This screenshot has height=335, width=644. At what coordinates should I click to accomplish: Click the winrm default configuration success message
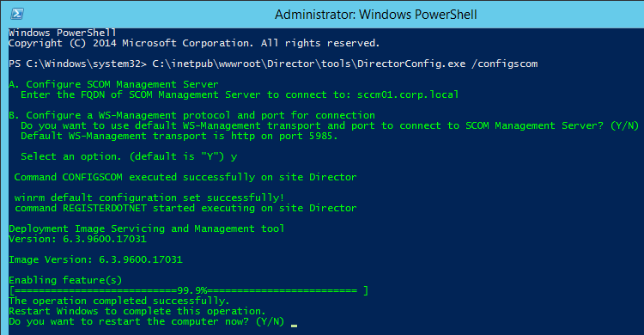click(x=149, y=198)
